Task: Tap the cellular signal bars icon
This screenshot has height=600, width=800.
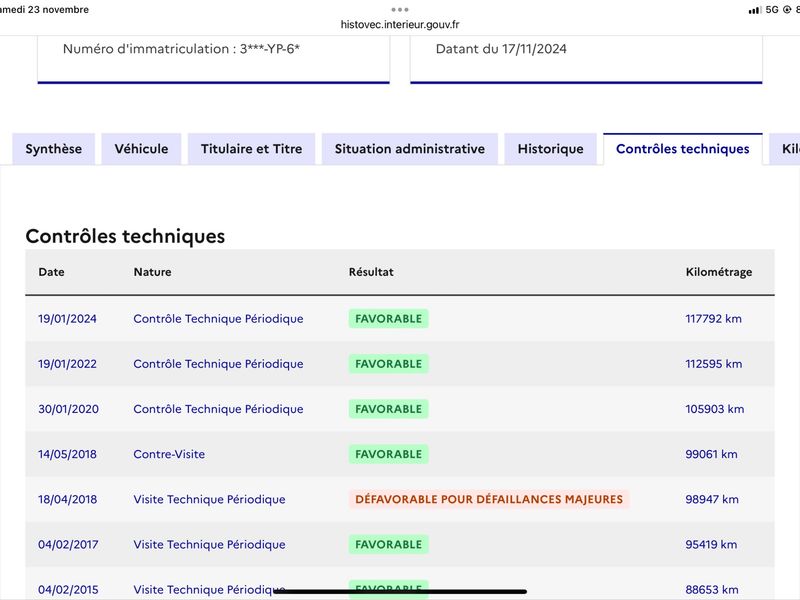Action: tap(754, 10)
